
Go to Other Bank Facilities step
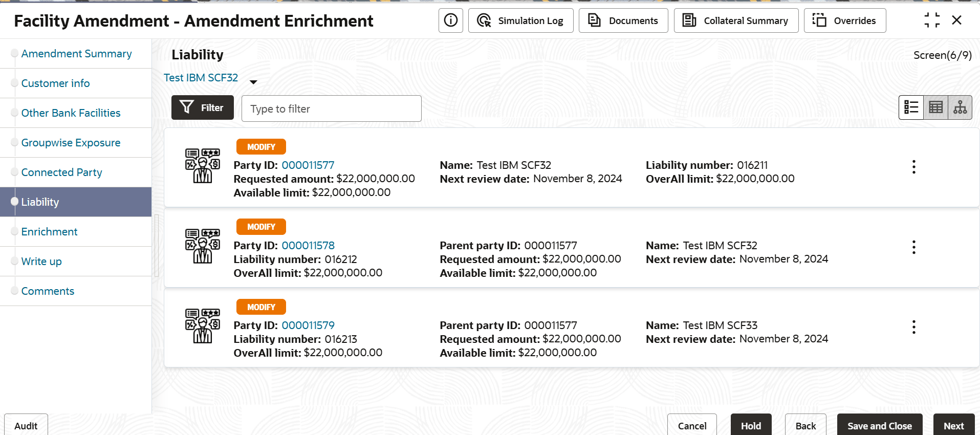pyautogui.click(x=71, y=113)
